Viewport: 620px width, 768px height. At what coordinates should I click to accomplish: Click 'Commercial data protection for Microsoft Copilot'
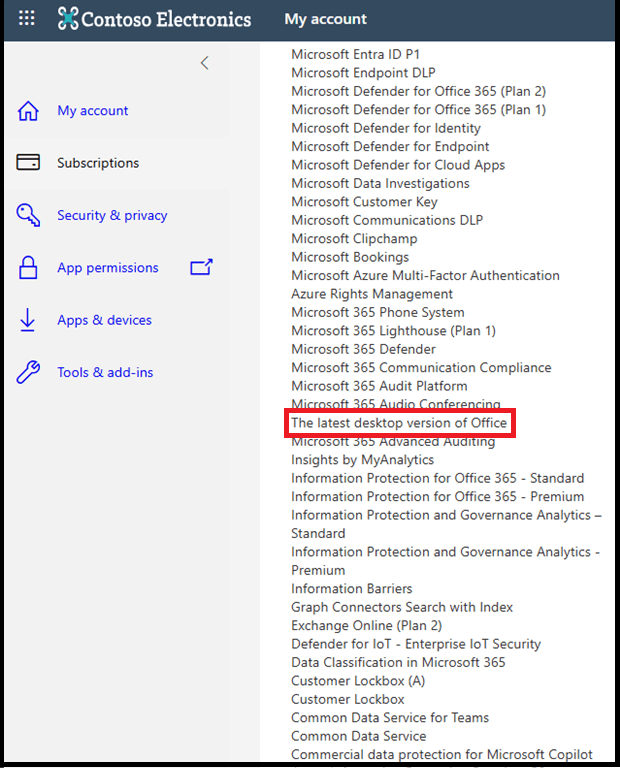pos(442,755)
